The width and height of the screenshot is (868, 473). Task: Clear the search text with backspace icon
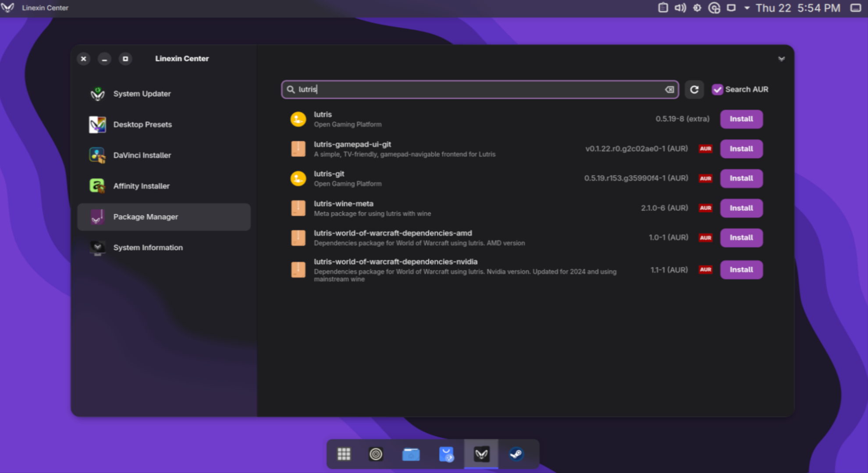669,89
